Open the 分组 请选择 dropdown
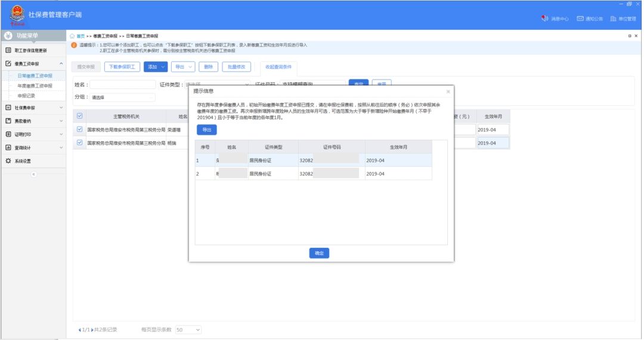644x340 pixels. point(122,97)
